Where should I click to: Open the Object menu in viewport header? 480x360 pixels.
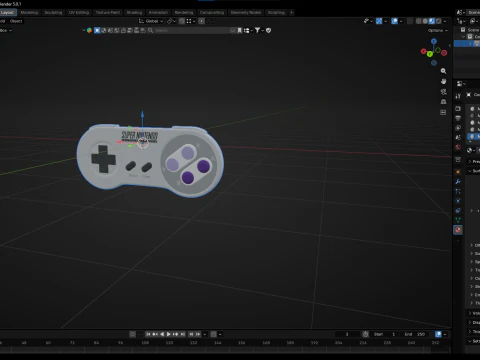click(16, 21)
